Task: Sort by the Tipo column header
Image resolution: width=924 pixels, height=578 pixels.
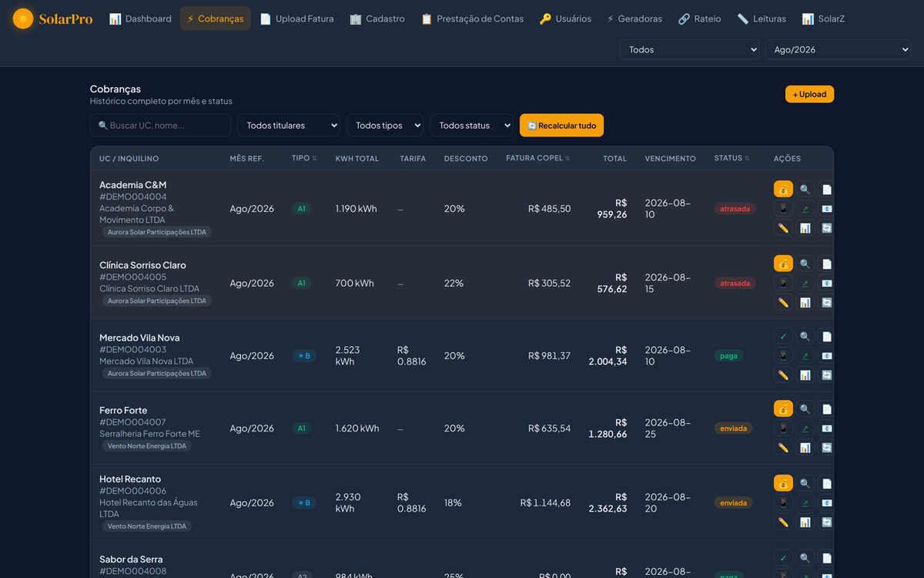Action: click(304, 158)
